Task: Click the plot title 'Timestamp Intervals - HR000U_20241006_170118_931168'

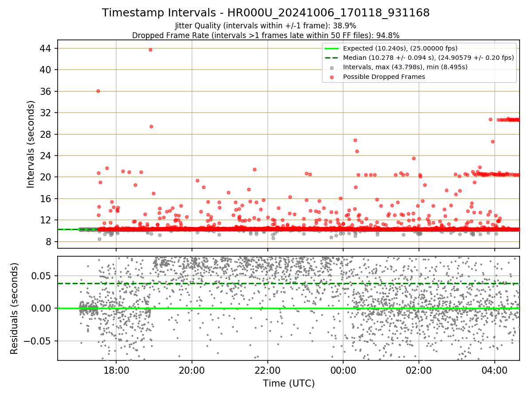Action: pyautogui.click(x=266, y=13)
